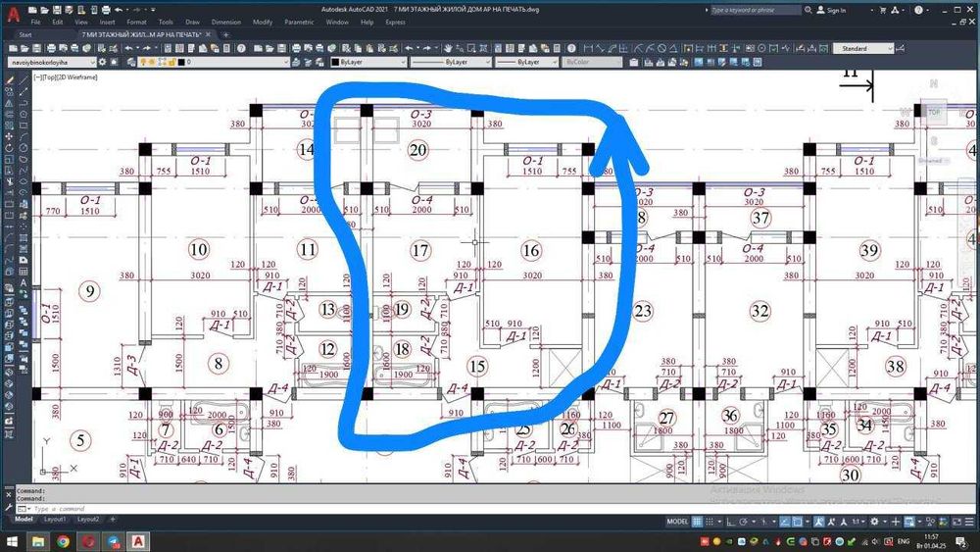980x552 pixels.
Task: Switch to Layout2 tab
Action: (x=88, y=519)
